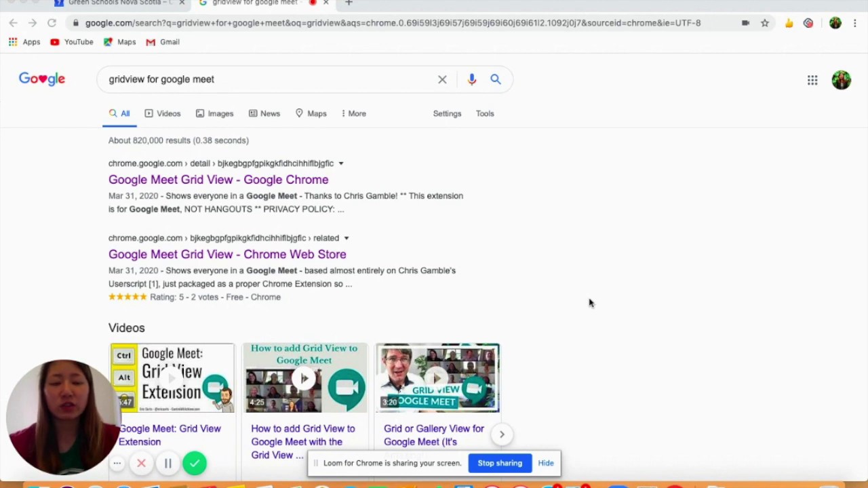Play the 4:25 How to add Grid View thumbnail
The height and width of the screenshot is (488, 868).
click(304, 378)
